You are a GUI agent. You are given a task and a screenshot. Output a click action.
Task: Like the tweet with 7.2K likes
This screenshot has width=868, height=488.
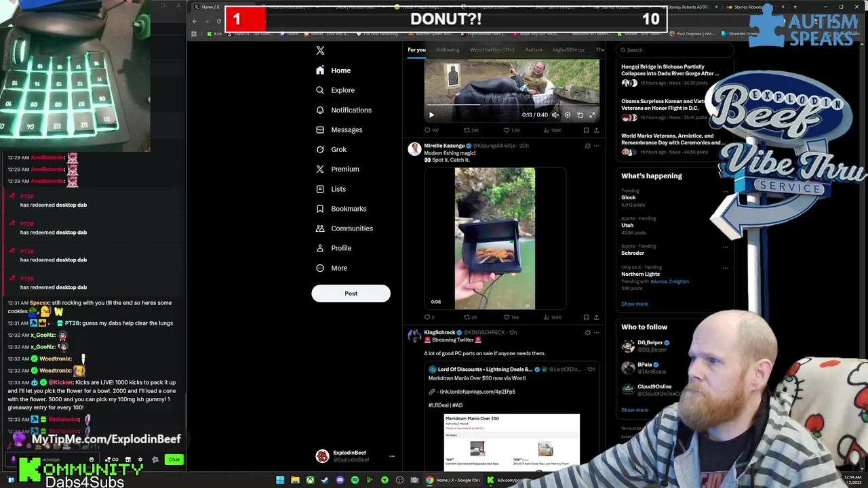tap(511, 130)
